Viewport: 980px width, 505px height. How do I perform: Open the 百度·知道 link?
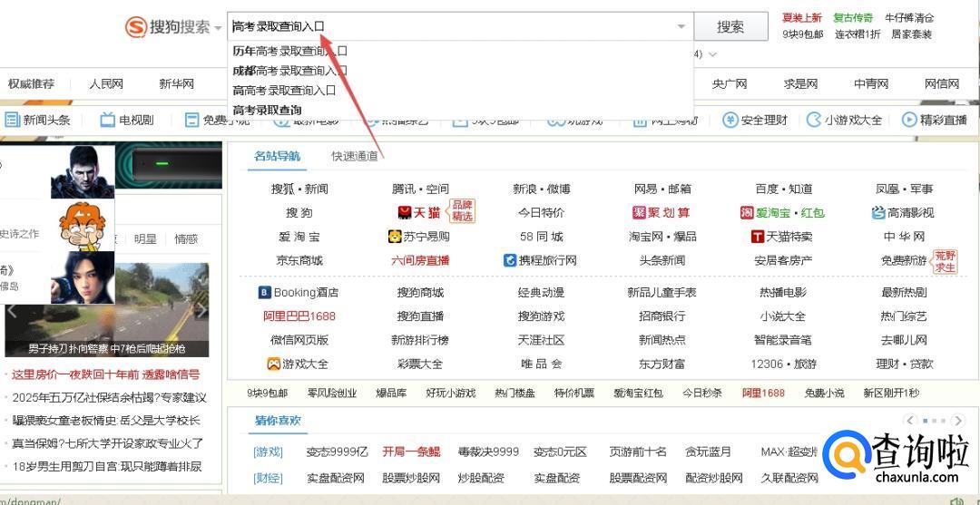[x=783, y=189]
